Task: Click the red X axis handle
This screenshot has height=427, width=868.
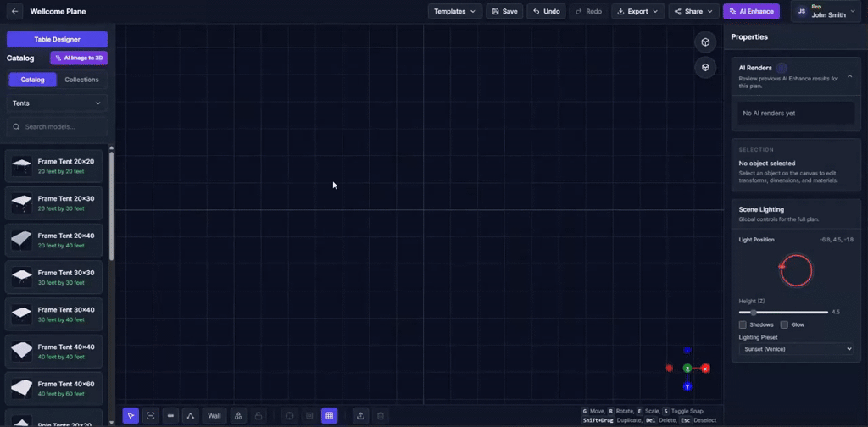Action: (705, 369)
